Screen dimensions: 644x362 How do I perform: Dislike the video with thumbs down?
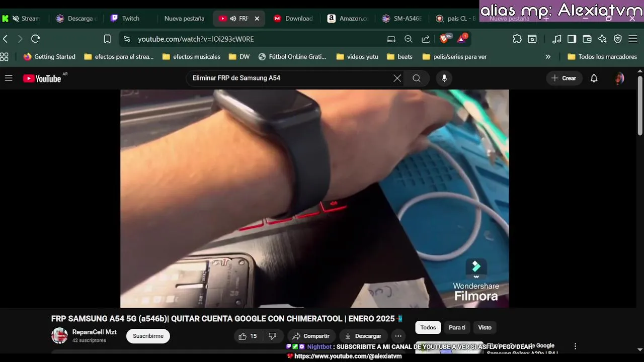[x=272, y=336]
